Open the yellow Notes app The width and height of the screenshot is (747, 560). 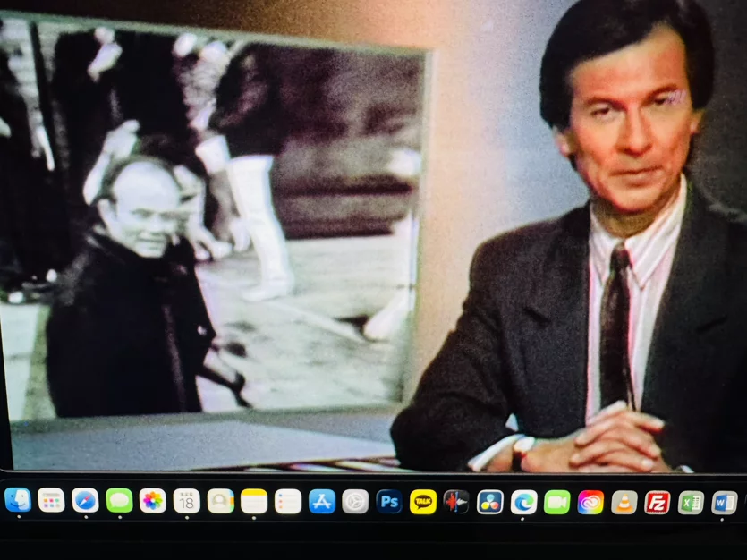click(254, 502)
